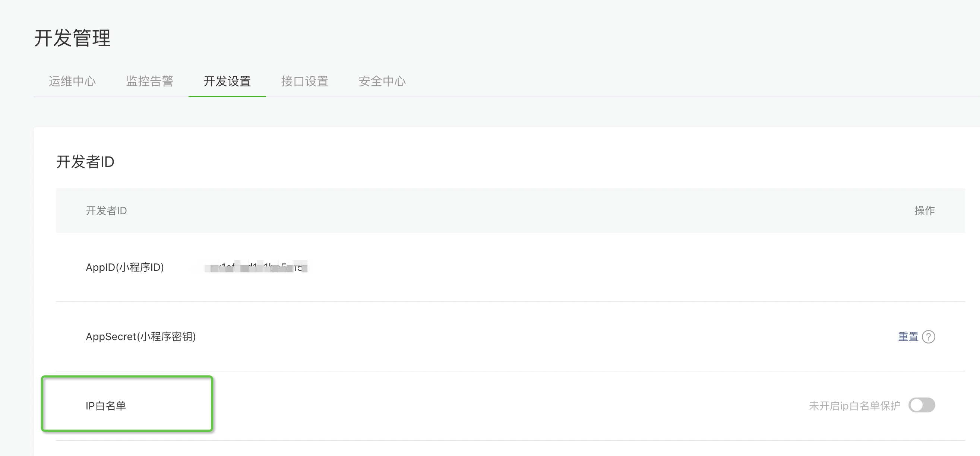Click the blurred AppID value
The image size is (980, 456).
click(255, 267)
